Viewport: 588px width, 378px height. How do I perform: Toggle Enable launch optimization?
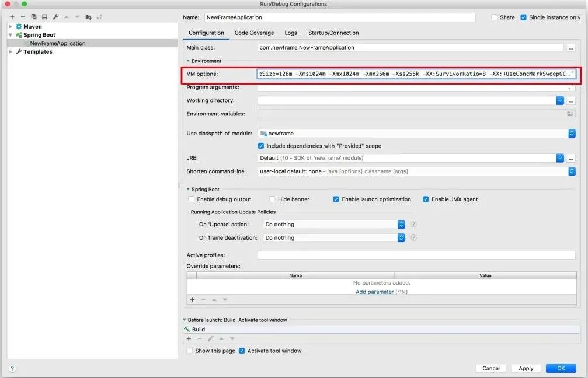click(x=336, y=199)
